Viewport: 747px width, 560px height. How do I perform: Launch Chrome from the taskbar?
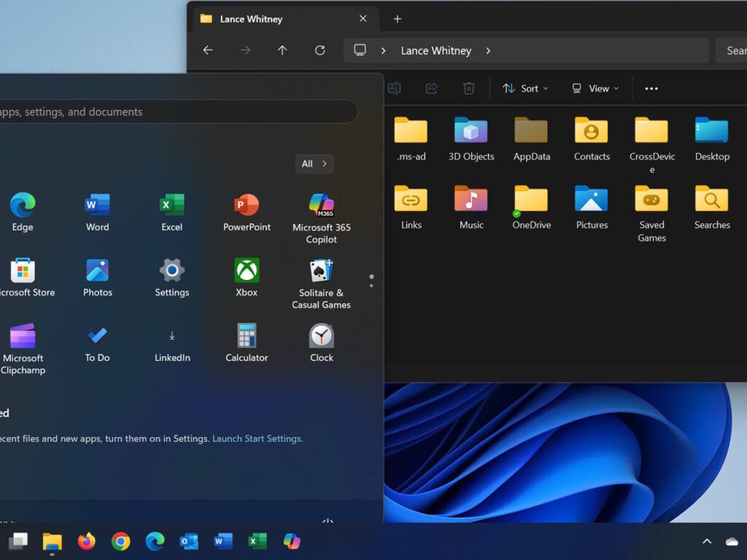tap(120, 542)
